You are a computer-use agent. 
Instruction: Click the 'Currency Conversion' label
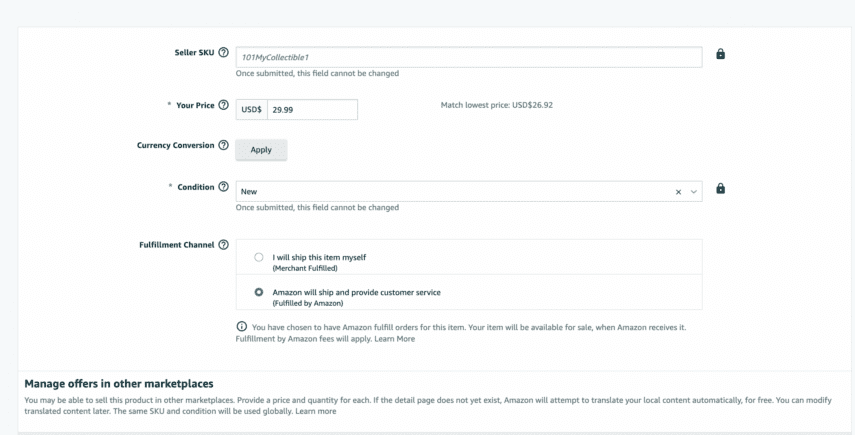click(176, 145)
